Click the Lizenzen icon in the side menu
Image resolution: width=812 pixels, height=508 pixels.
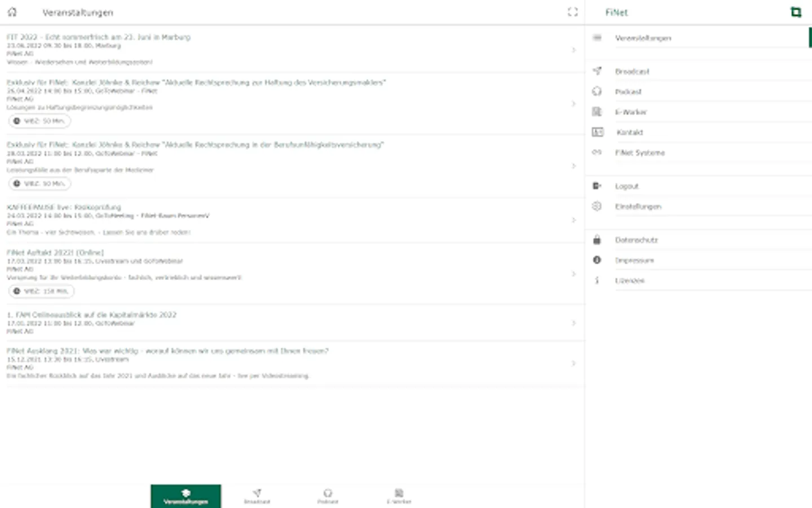click(x=597, y=280)
